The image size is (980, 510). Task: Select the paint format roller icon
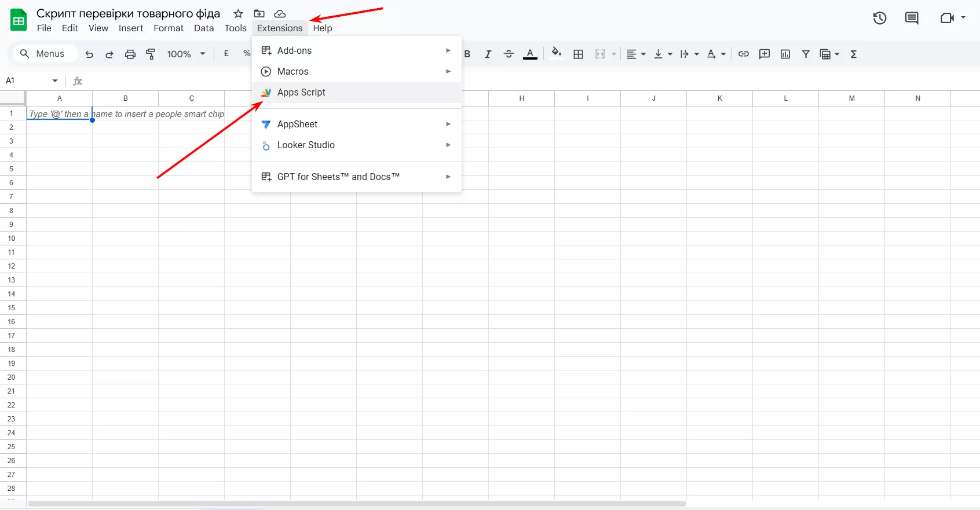151,54
